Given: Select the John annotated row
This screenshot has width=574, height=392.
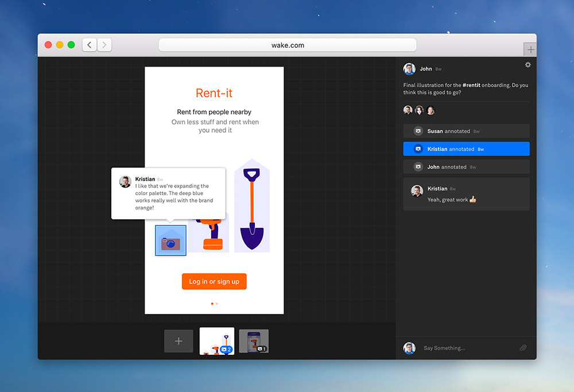Looking at the screenshot, I should tap(466, 167).
